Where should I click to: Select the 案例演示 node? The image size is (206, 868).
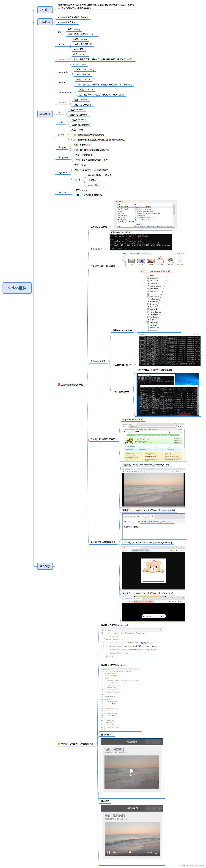click(45, 566)
